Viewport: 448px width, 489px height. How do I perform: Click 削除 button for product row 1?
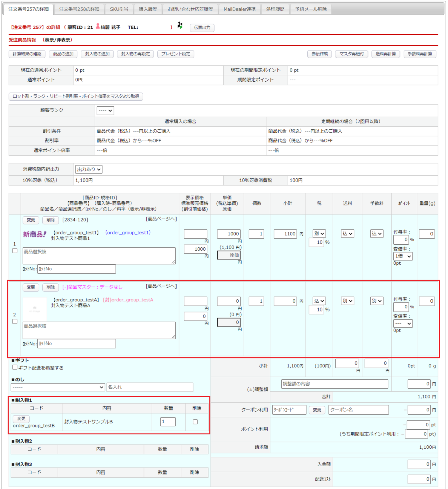(50, 220)
